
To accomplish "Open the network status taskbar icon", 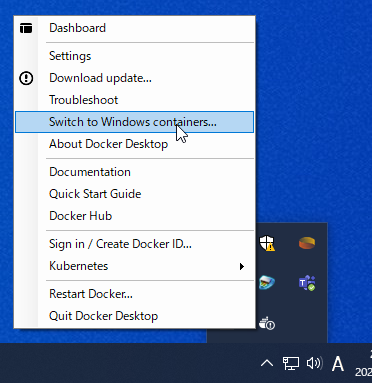I will (291, 363).
